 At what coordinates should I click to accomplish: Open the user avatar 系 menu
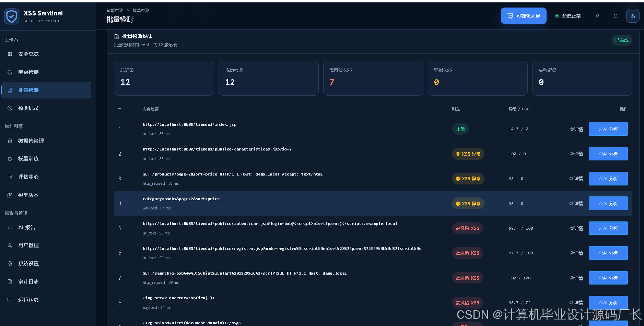[633, 16]
